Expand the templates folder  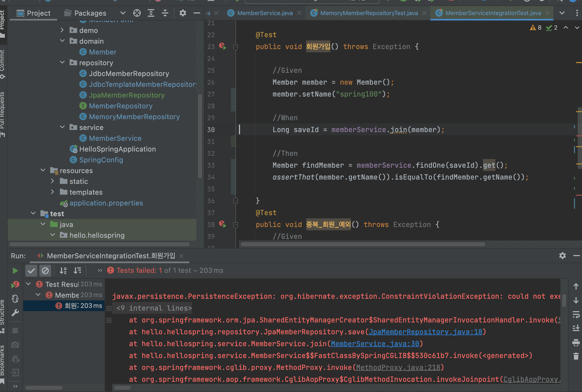[53, 192]
